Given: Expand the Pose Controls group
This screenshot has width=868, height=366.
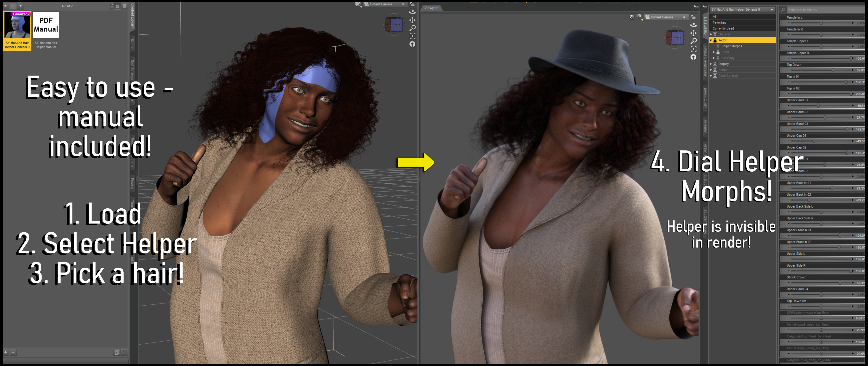Looking at the screenshot, I should click(x=711, y=76).
